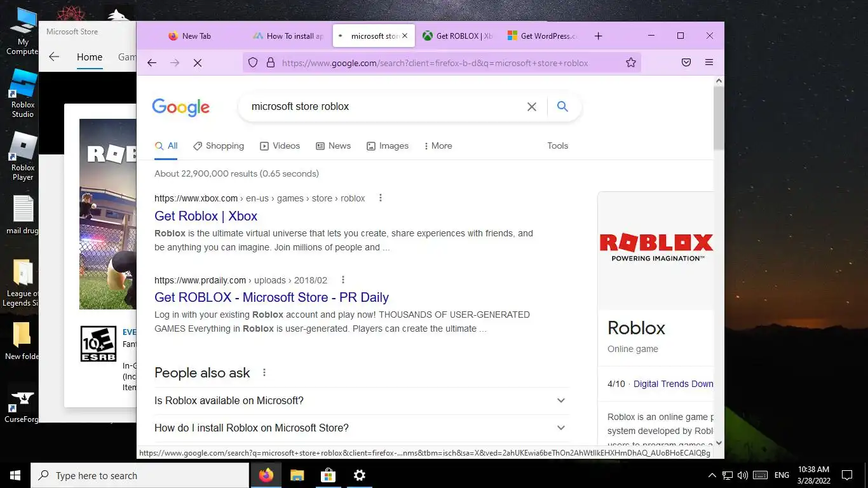
Task: Select the News search tab
Action: (x=333, y=146)
